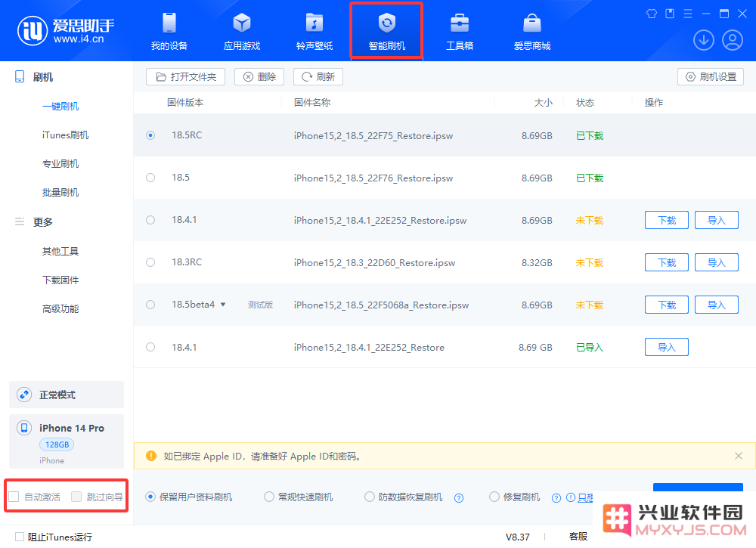Viewport: 756px width, 548px height.
Task: Open the user account profile icon
Action: [x=733, y=40]
